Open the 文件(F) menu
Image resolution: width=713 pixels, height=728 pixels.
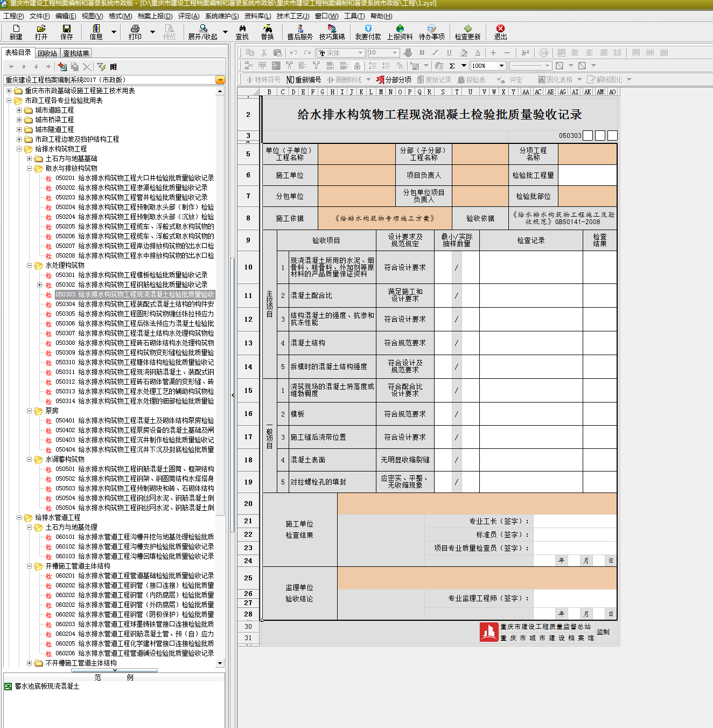coord(40,16)
